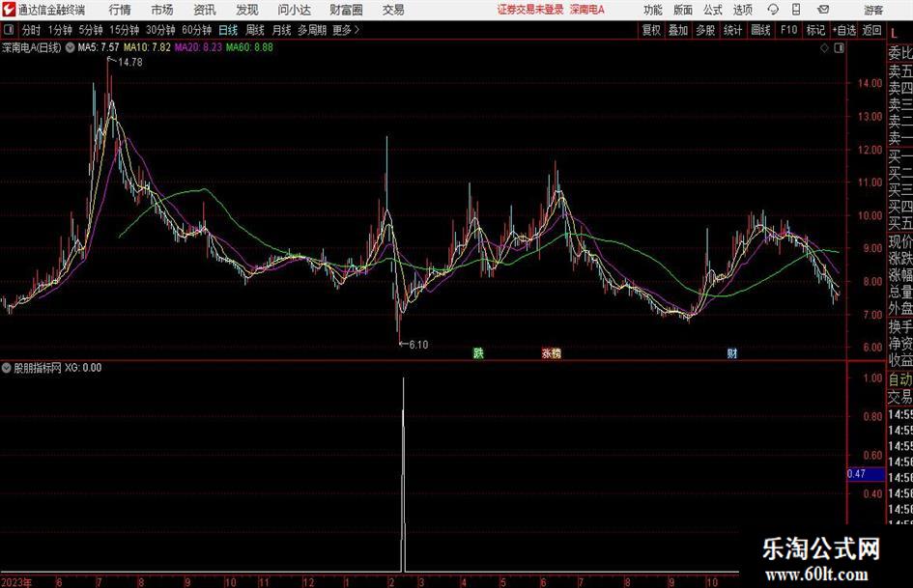913x588 pixels.
Task: Click the 标记 mark toolbar button
Action: click(x=815, y=30)
